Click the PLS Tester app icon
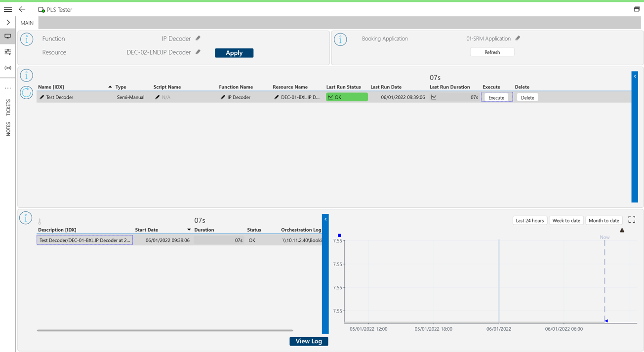 [x=41, y=10]
